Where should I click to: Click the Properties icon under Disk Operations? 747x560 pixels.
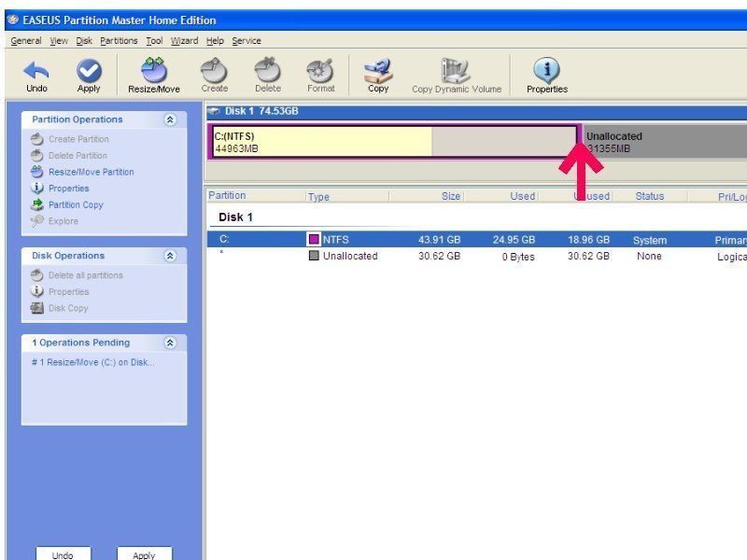pyautogui.click(x=36, y=291)
